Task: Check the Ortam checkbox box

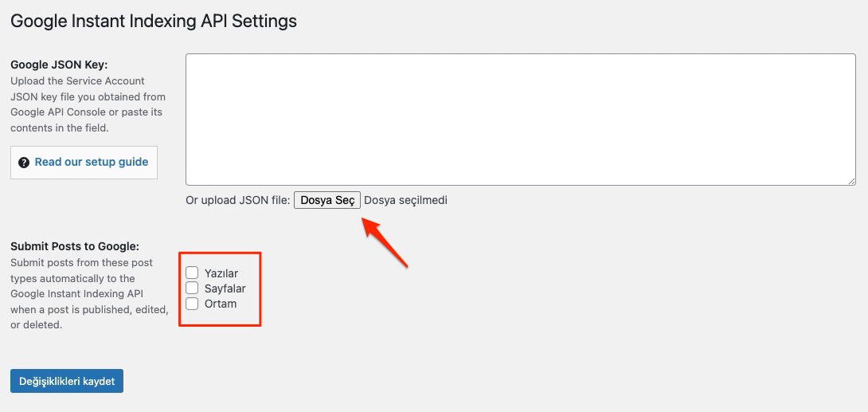Action: click(x=192, y=304)
